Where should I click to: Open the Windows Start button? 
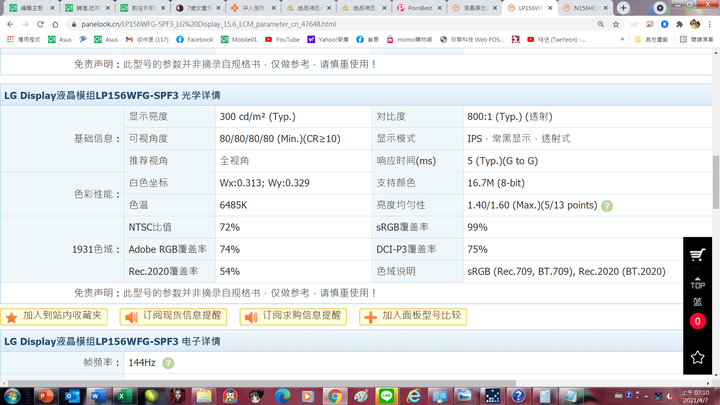coord(12,396)
